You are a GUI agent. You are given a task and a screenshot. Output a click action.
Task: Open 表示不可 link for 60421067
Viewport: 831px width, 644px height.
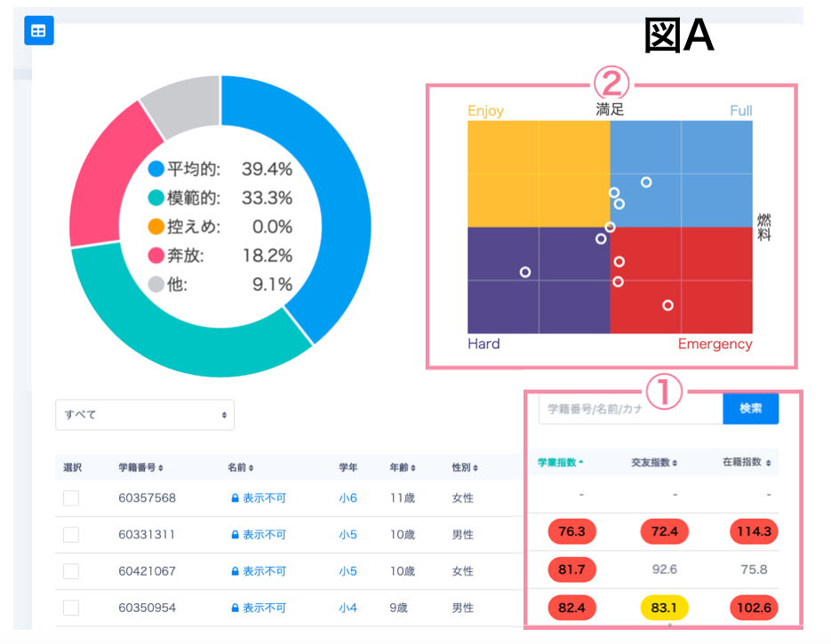click(x=264, y=571)
